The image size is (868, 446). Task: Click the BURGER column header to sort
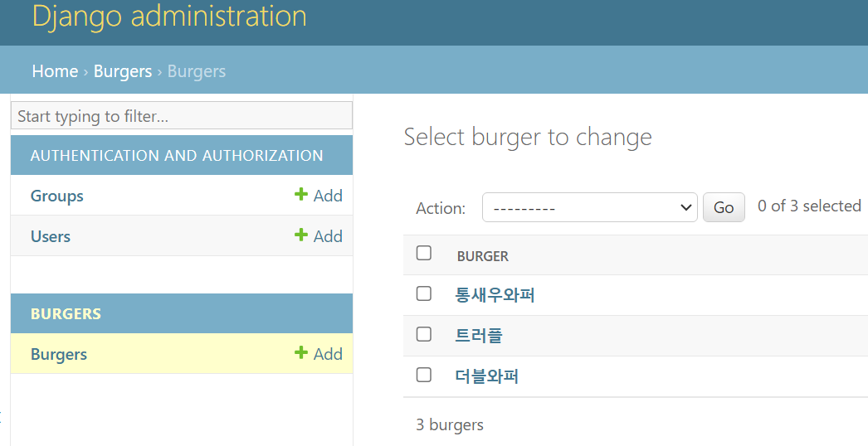pyautogui.click(x=483, y=256)
